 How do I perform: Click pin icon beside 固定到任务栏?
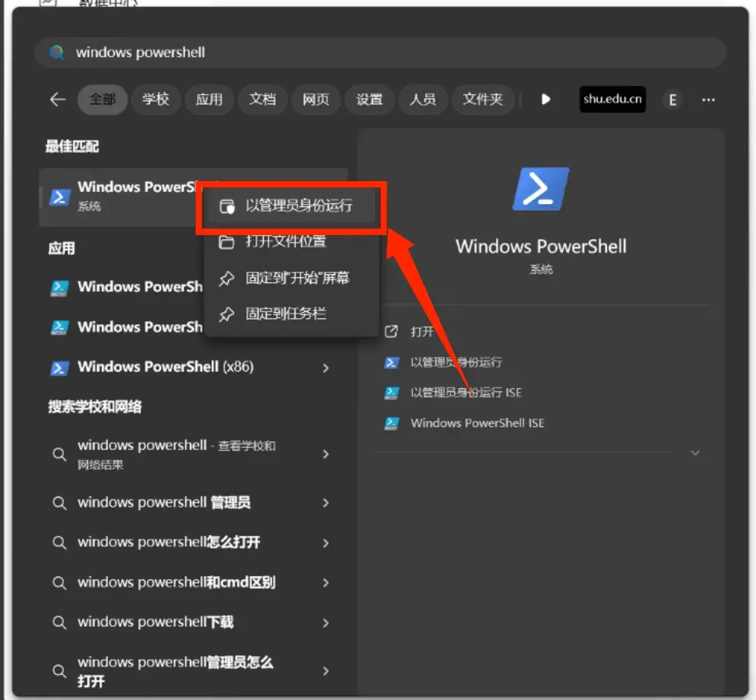click(x=226, y=314)
